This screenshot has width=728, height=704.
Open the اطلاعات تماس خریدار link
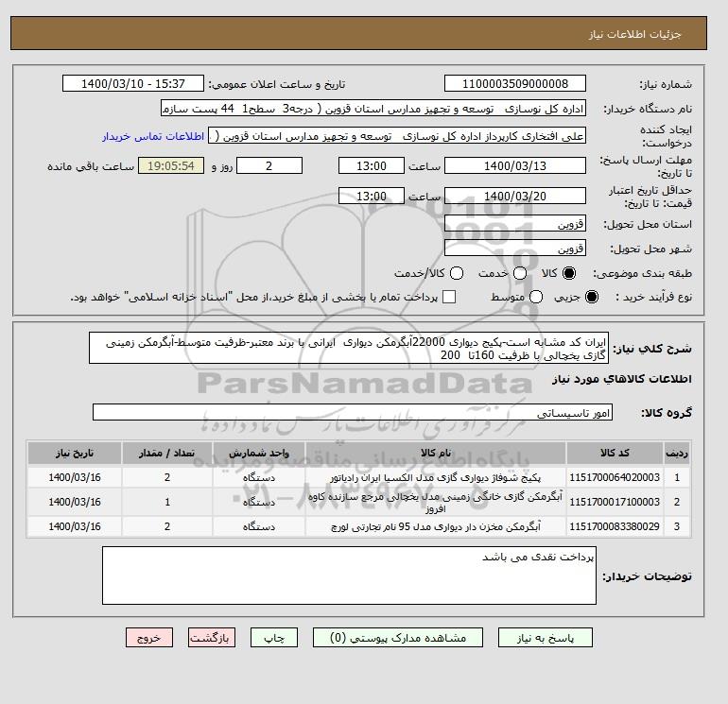153,136
